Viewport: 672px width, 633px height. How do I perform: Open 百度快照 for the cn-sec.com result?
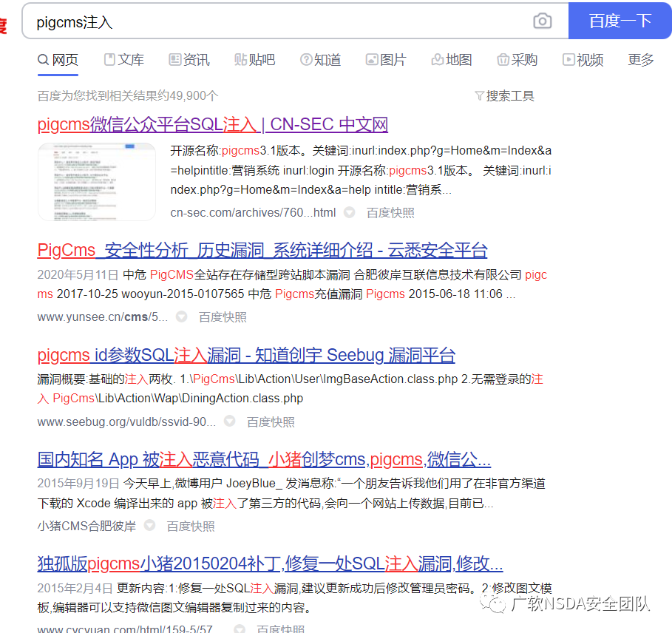point(390,213)
